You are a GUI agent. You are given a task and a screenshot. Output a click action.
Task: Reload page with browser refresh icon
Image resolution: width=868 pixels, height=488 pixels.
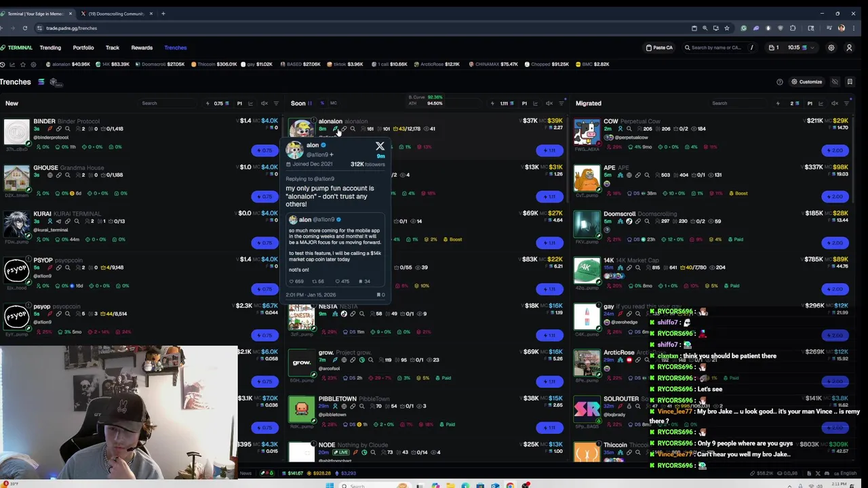tap(24, 28)
